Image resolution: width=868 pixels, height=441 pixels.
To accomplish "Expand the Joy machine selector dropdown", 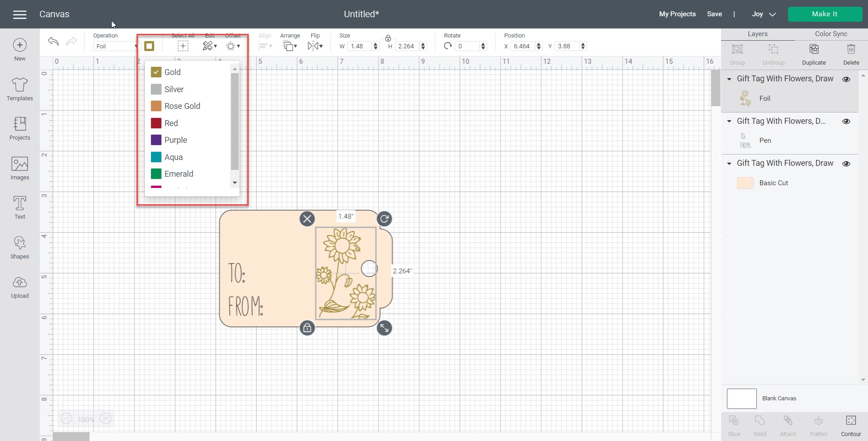I will pos(764,14).
